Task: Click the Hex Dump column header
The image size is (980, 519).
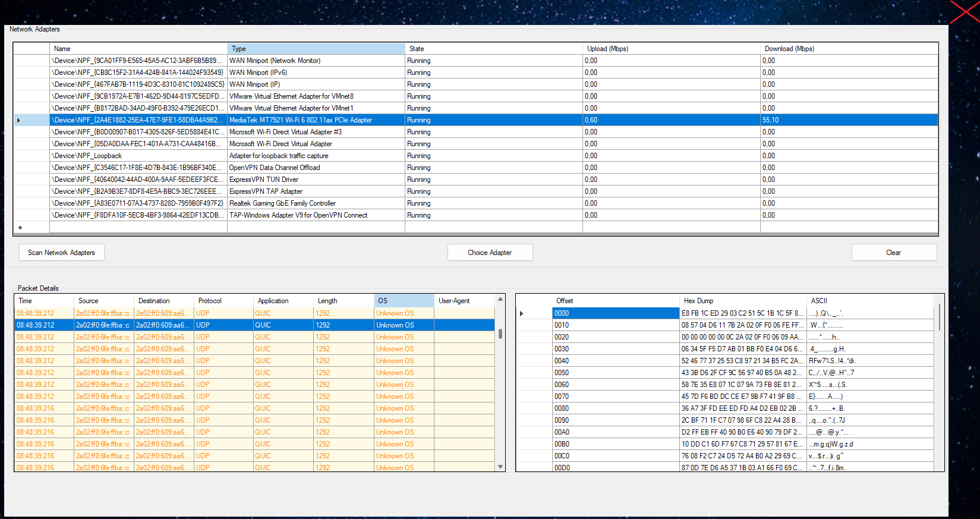Action: (742, 301)
